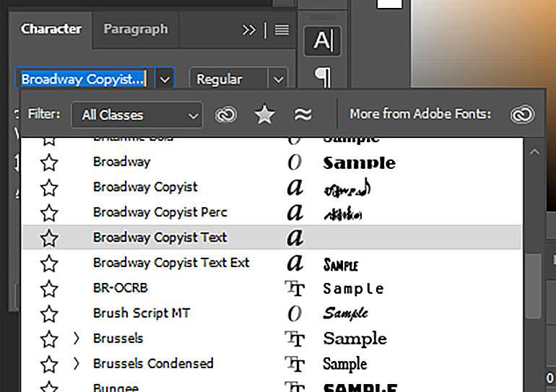The image size is (556, 392).
Task: Click the Regular font style field
Action: pos(228,79)
